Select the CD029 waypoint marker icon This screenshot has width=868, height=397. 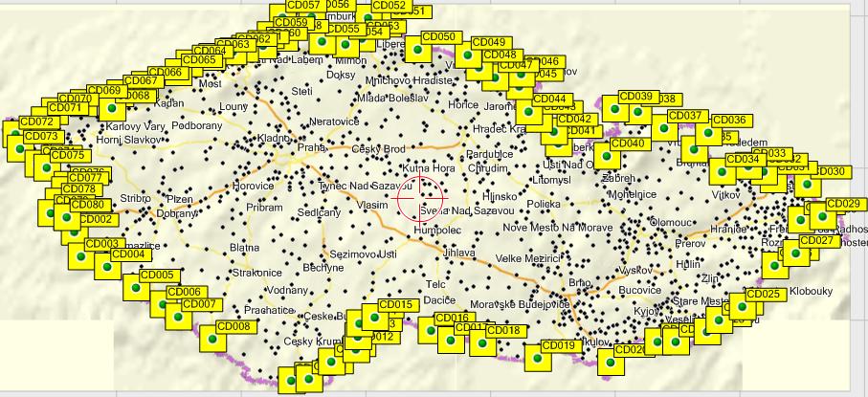point(820,217)
